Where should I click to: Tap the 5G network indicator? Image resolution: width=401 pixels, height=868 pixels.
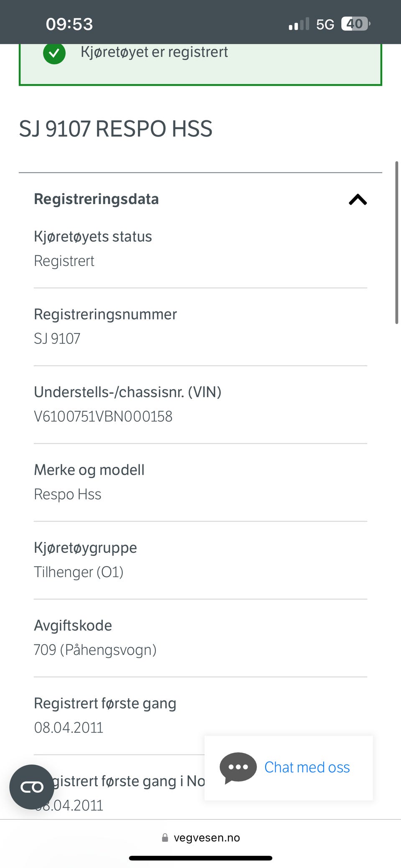(x=325, y=24)
